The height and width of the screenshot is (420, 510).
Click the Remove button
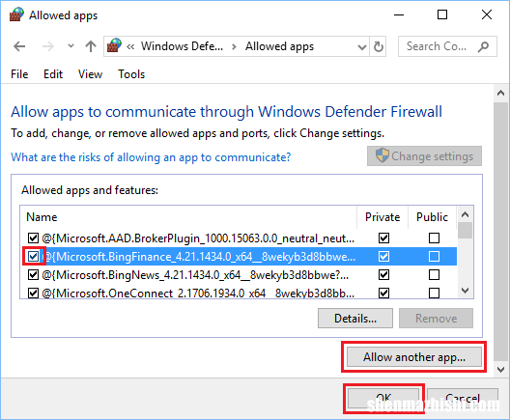coord(437,319)
